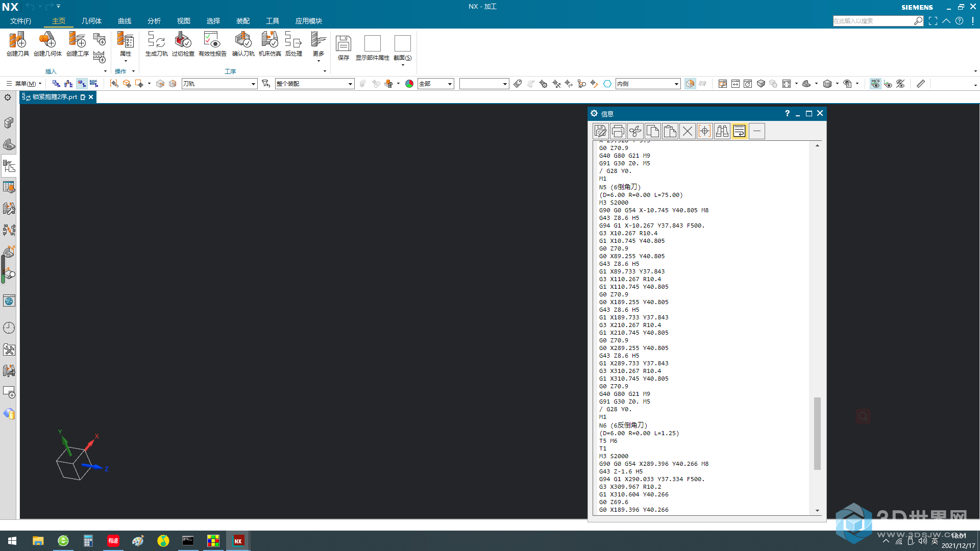Screen dimensions: 980x551
Task: Expand the 属性 dropdown arrow
Action: point(126,61)
